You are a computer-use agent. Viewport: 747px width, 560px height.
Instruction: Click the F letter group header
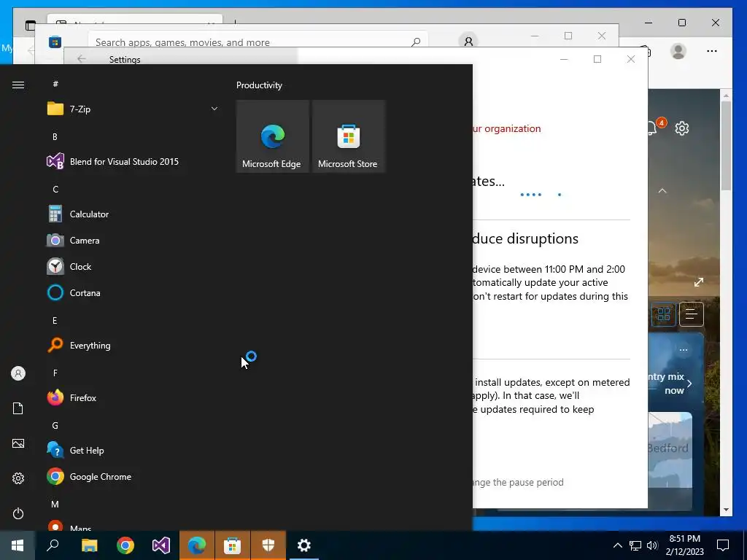pyautogui.click(x=55, y=373)
